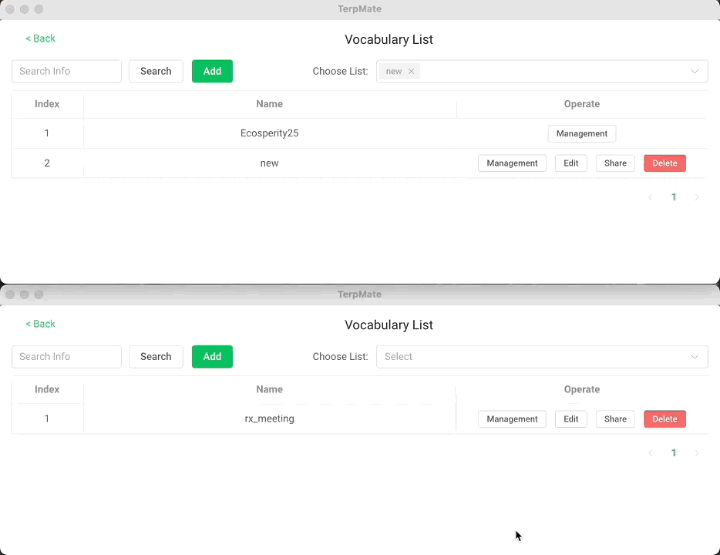The width and height of the screenshot is (720, 555).
Task: Click Search button in bottom window
Action: click(156, 357)
